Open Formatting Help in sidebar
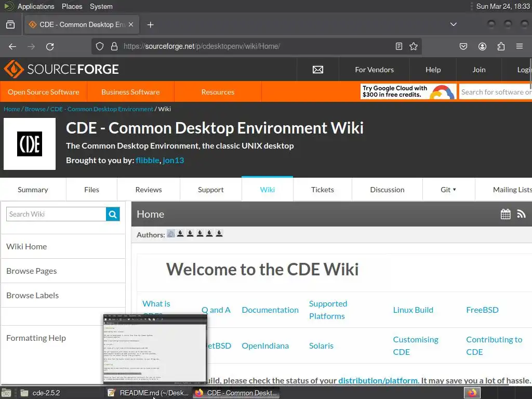The width and height of the screenshot is (532, 399). (36, 338)
